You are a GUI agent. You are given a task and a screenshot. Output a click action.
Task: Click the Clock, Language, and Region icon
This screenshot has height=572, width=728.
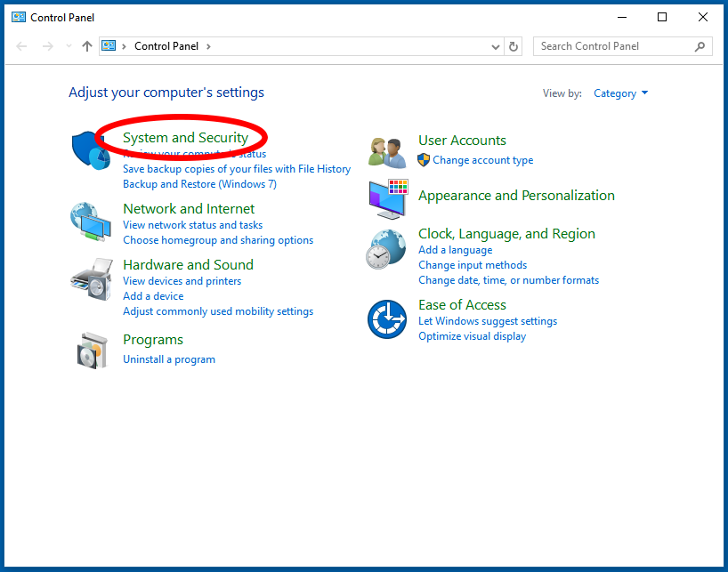coord(386,250)
